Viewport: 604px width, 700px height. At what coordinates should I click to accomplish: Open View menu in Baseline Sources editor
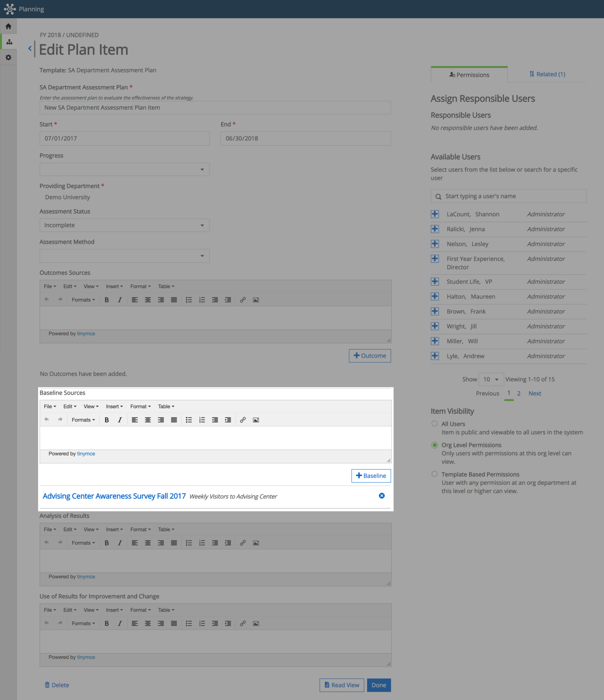click(x=91, y=406)
